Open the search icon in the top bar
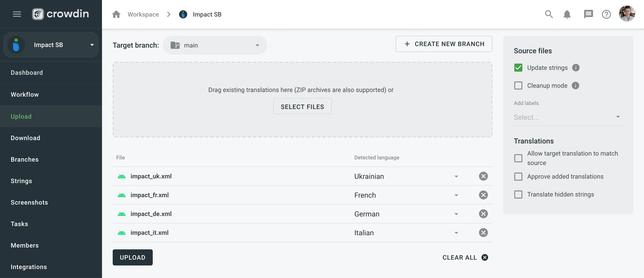644x278 pixels. point(549,14)
